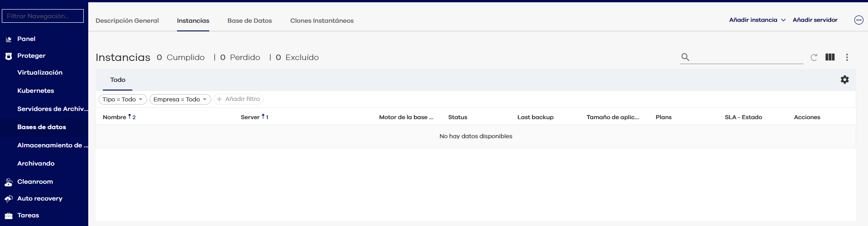Viewport: 868px width, 226px height.
Task: Click the Proteger shield icon
Action: point(8,56)
